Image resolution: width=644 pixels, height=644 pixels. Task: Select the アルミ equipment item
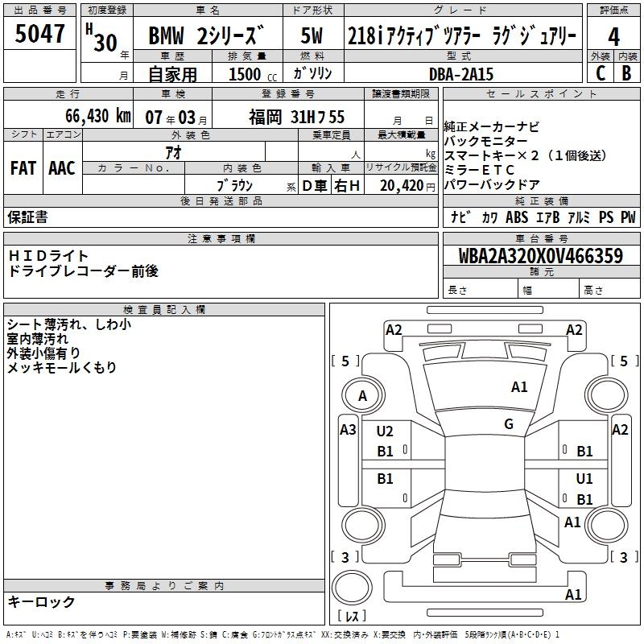(x=579, y=217)
